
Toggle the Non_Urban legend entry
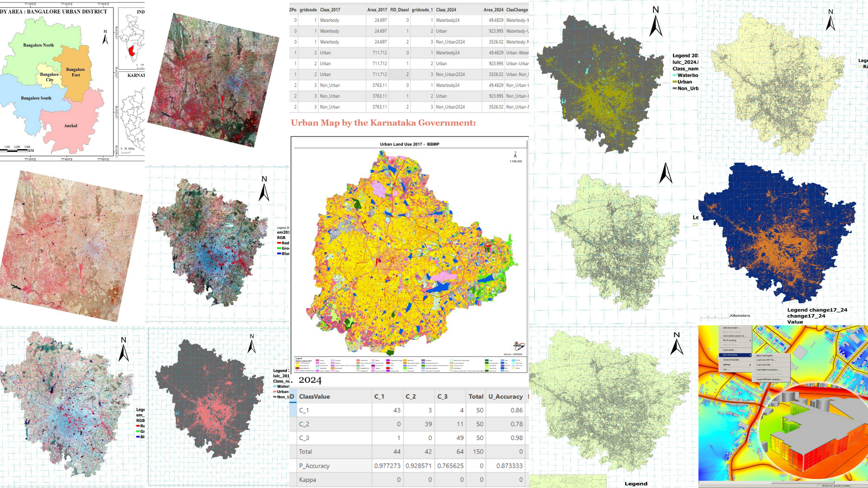coord(685,89)
